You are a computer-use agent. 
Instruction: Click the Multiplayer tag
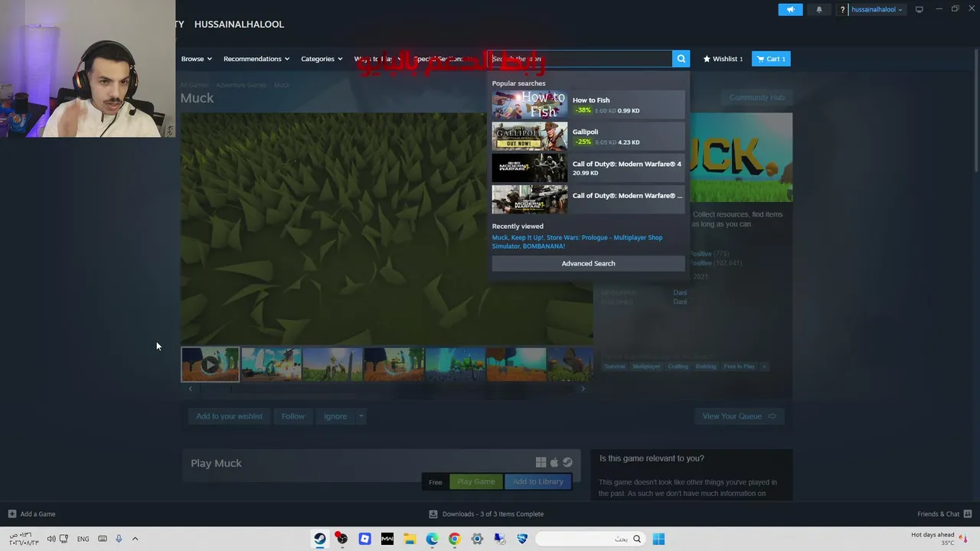[x=646, y=367]
